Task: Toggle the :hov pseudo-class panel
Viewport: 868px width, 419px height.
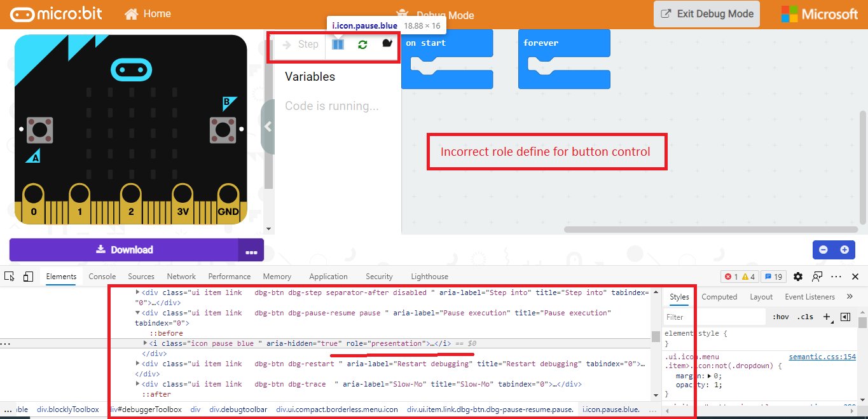Action: click(782, 316)
